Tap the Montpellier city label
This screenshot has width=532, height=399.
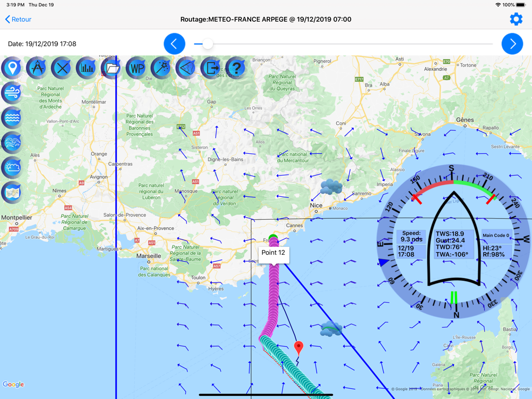[16, 218]
